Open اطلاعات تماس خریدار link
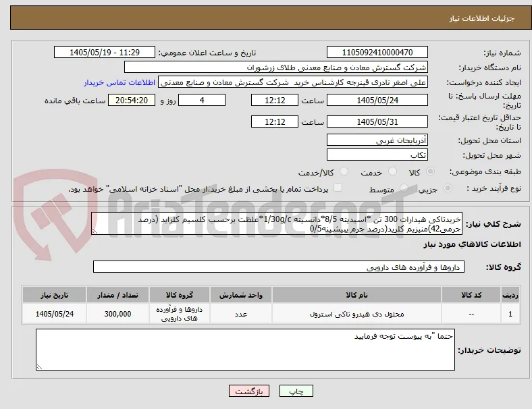Viewport: 532px width, 409px height. [x=119, y=82]
